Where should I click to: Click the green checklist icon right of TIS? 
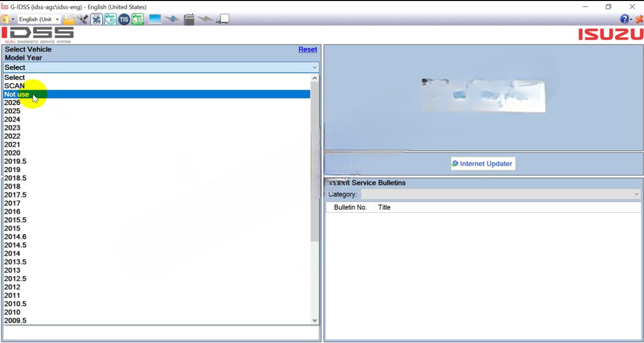(137, 19)
